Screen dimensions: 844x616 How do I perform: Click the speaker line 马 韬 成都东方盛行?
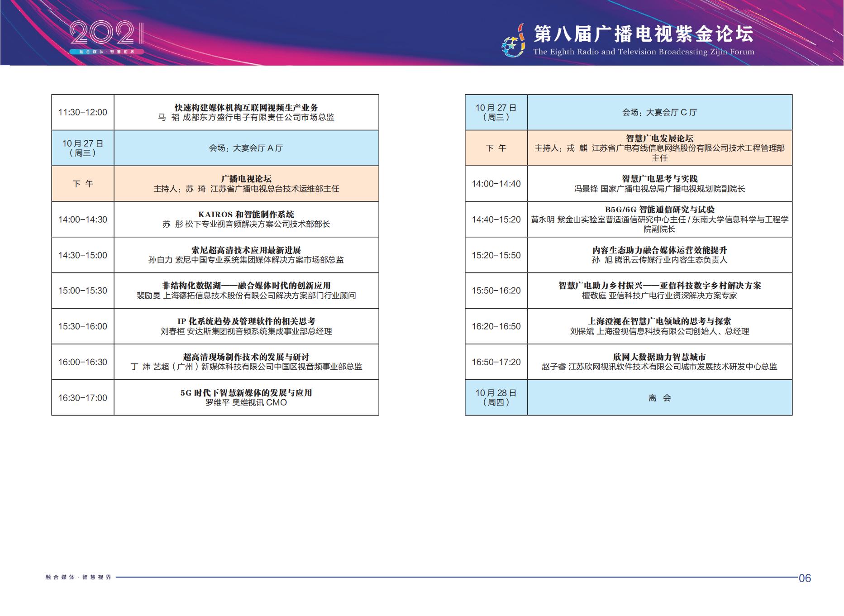coord(246,117)
